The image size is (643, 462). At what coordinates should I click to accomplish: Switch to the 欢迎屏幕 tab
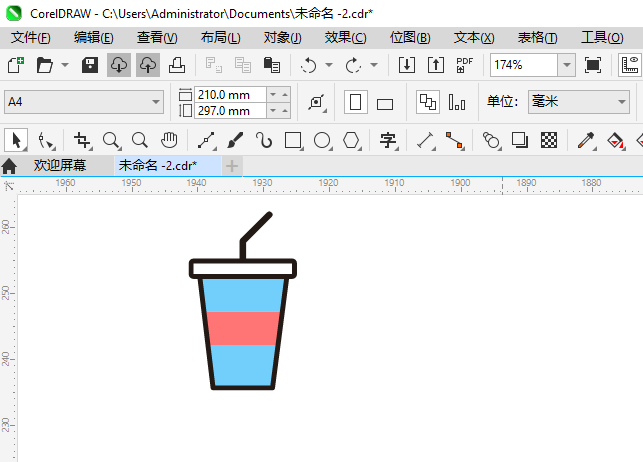[59, 166]
